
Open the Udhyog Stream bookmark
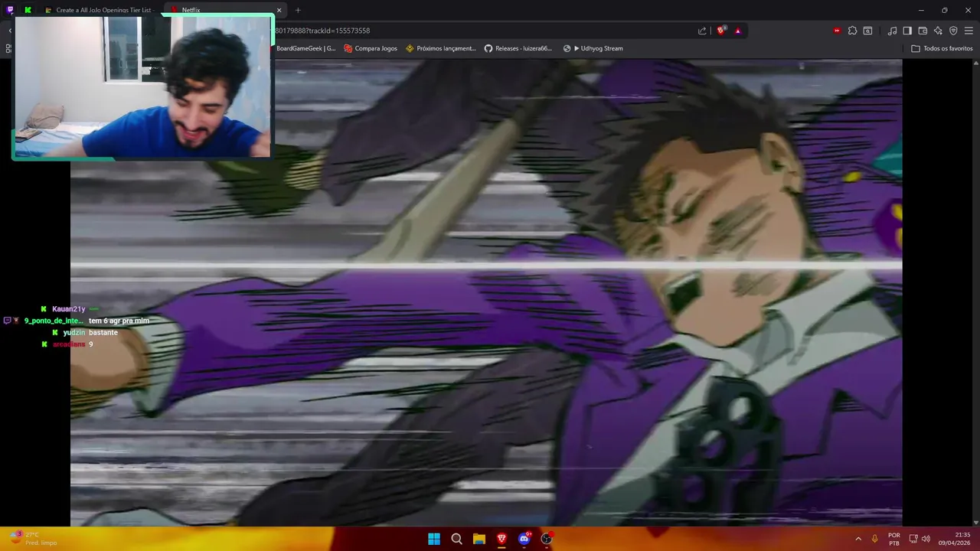coord(593,48)
